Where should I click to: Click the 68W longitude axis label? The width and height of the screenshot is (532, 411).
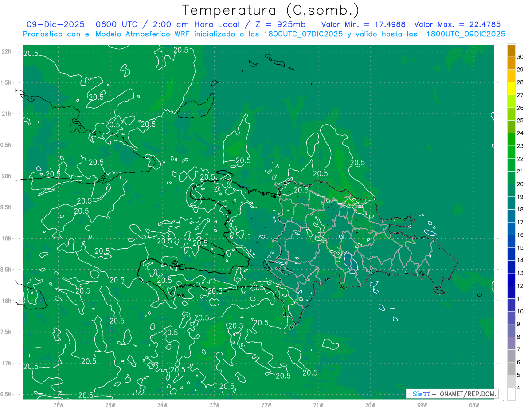[x=473, y=405]
